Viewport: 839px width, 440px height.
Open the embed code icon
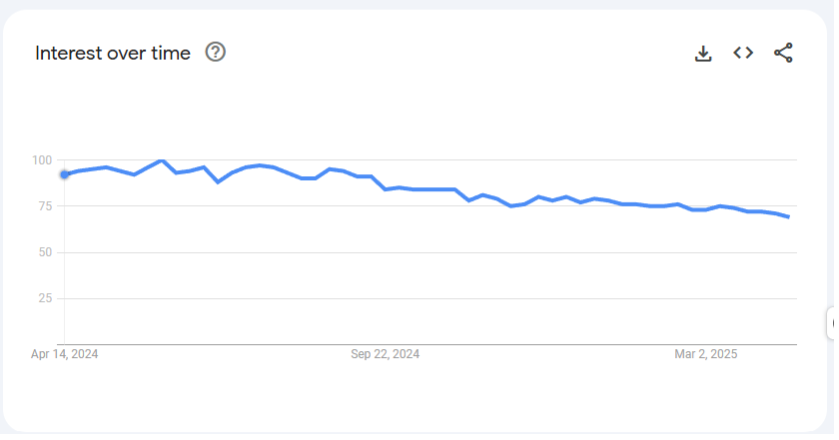click(x=743, y=53)
